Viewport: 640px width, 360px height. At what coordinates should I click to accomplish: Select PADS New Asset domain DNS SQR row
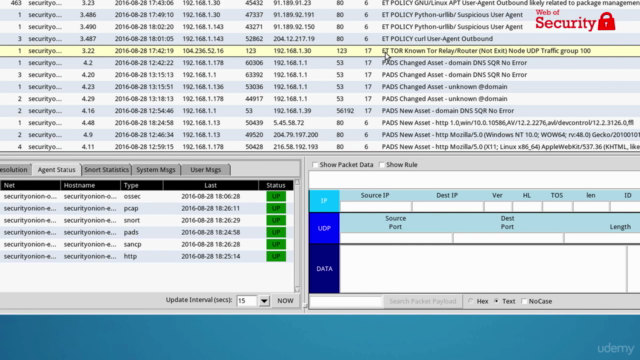pyautogui.click(x=320, y=111)
